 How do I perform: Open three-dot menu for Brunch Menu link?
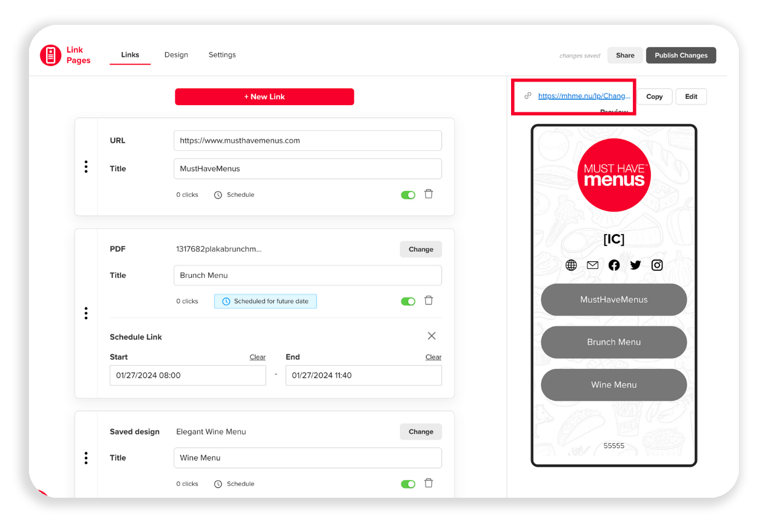[x=86, y=313]
